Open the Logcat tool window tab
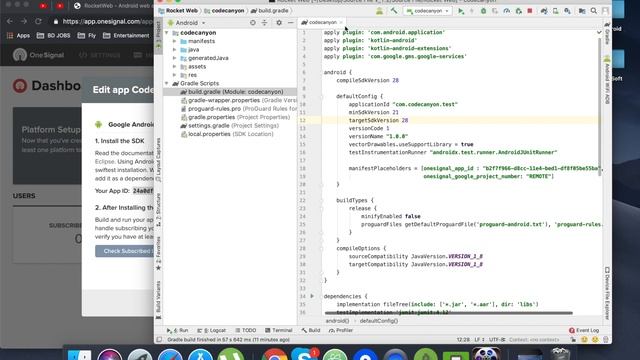 (211, 330)
